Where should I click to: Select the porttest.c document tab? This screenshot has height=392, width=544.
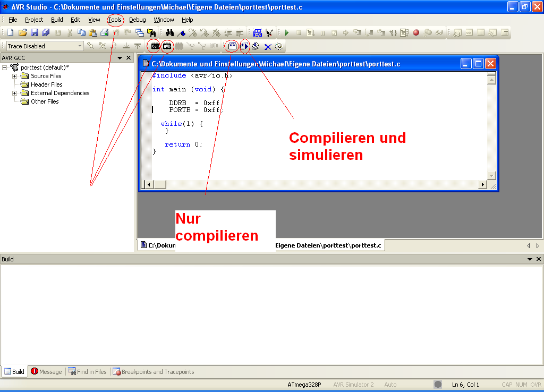click(261, 245)
